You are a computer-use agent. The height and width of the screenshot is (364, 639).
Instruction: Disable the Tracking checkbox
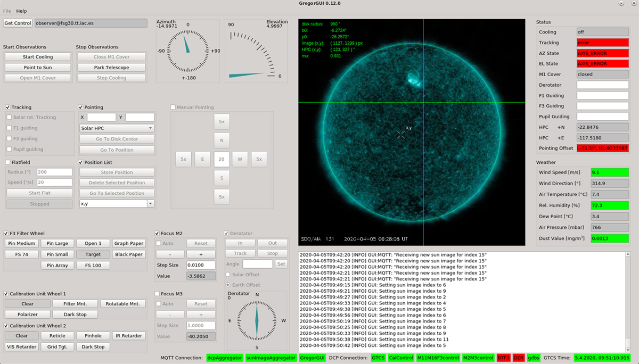(8, 107)
